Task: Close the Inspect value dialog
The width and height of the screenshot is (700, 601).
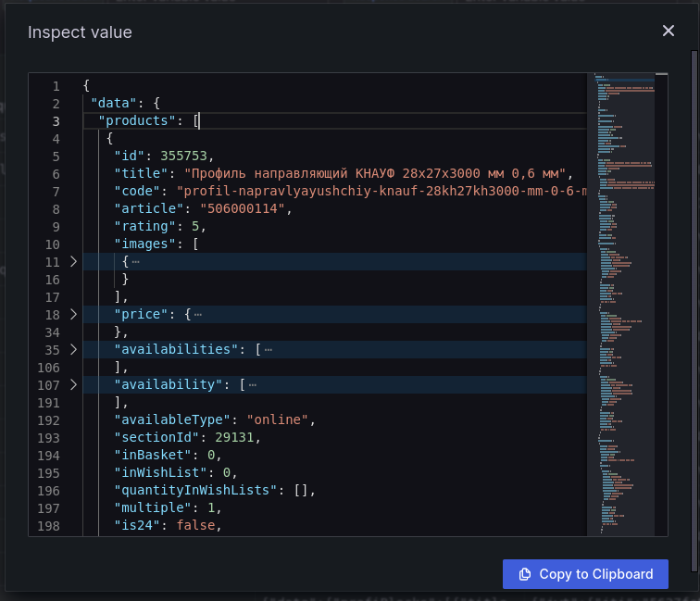Action: point(668,31)
